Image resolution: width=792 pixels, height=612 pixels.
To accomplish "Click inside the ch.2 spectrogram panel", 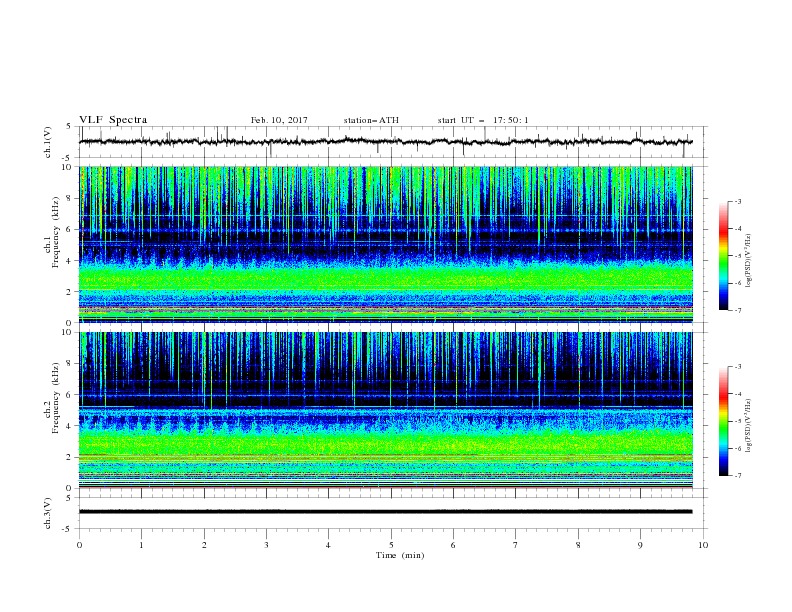I will (x=385, y=410).
